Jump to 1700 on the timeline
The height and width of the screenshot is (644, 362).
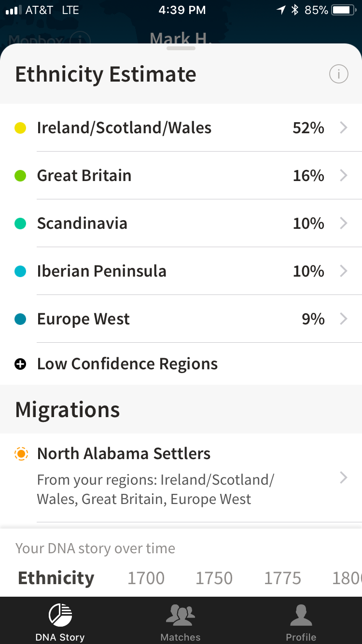(x=146, y=578)
